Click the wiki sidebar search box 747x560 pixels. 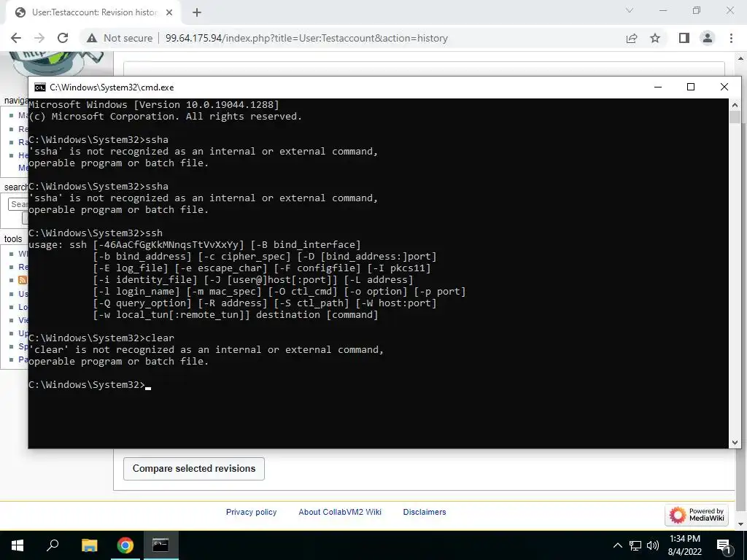tap(18, 204)
